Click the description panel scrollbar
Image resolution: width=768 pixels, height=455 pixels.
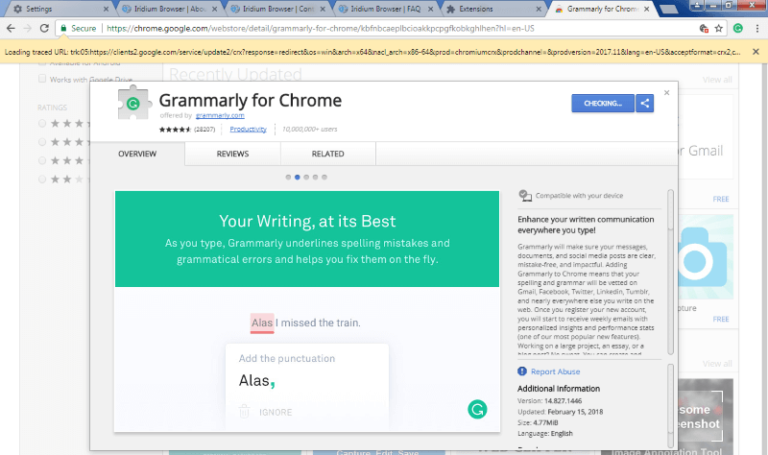click(671, 270)
